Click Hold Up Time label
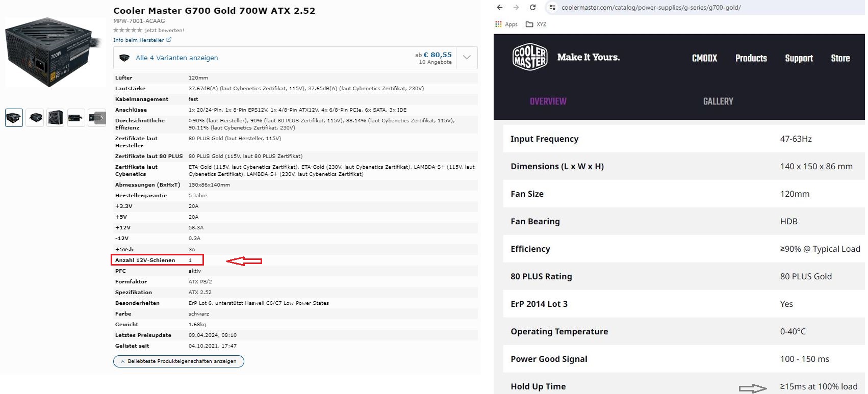This screenshot has width=868, height=394. tap(538, 386)
